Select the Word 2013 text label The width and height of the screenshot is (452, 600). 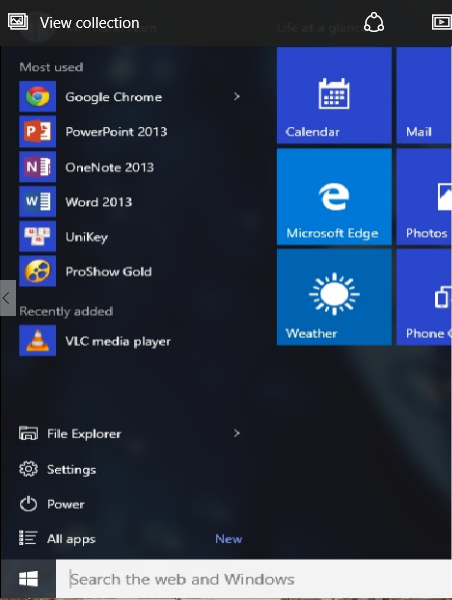click(99, 202)
